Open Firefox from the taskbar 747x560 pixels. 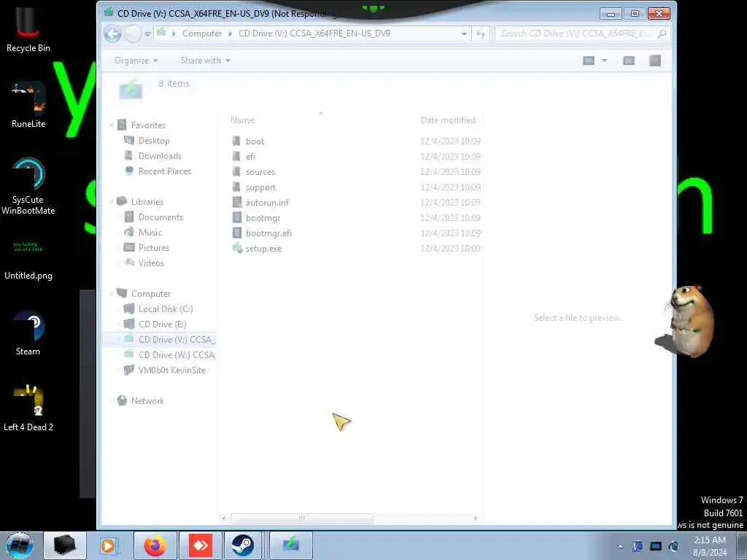[155, 545]
